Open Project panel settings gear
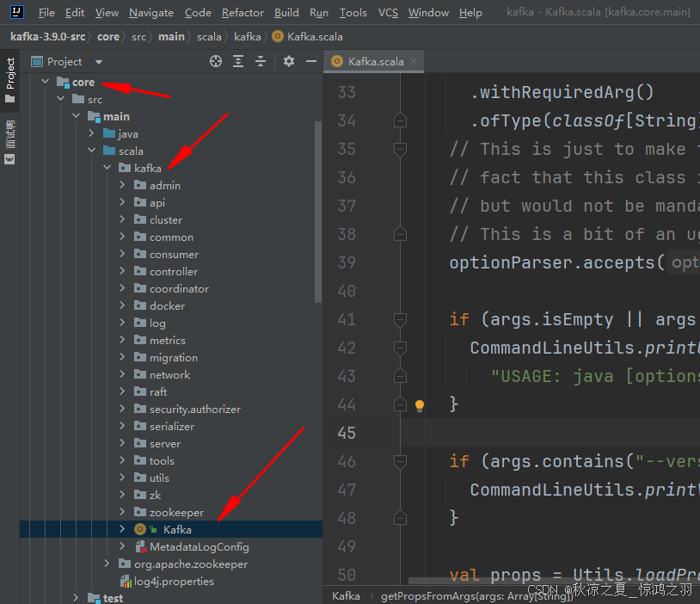The width and height of the screenshot is (700, 604). (x=289, y=61)
